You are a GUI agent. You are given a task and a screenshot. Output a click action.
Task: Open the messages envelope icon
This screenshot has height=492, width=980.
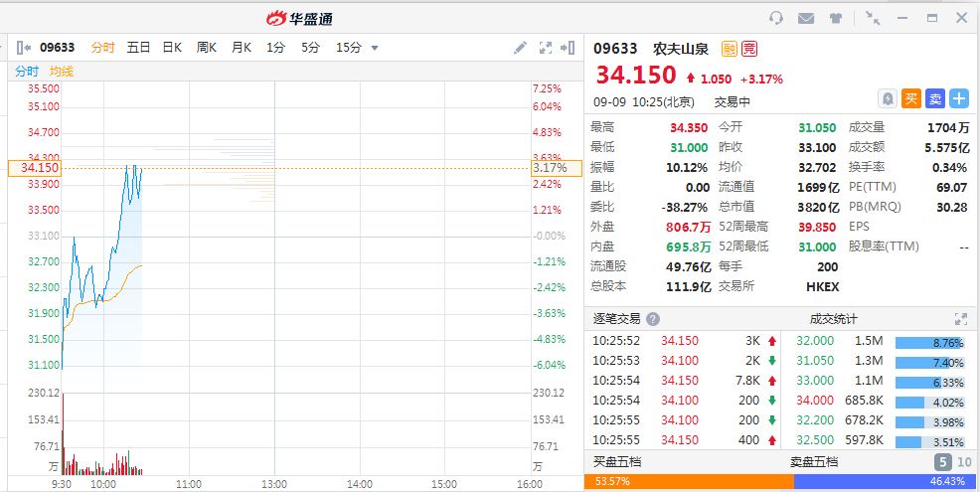click(806, 18)
